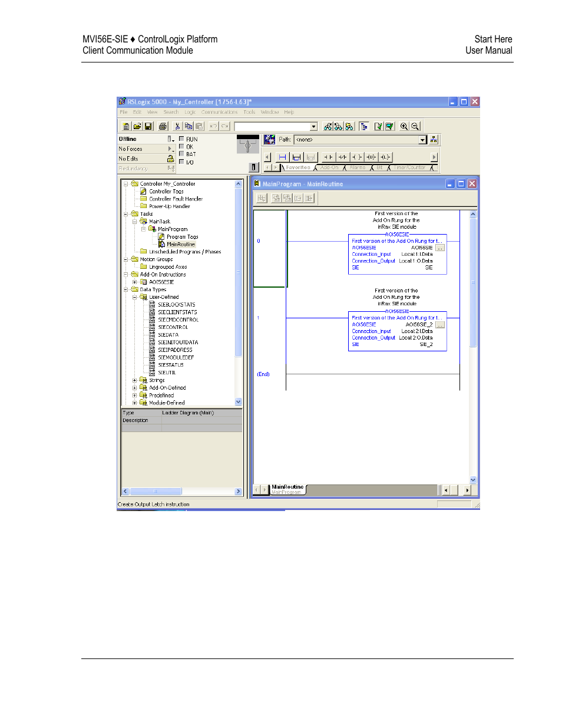
Task: Click into the search text input field
Action: [x=272, y=126]
